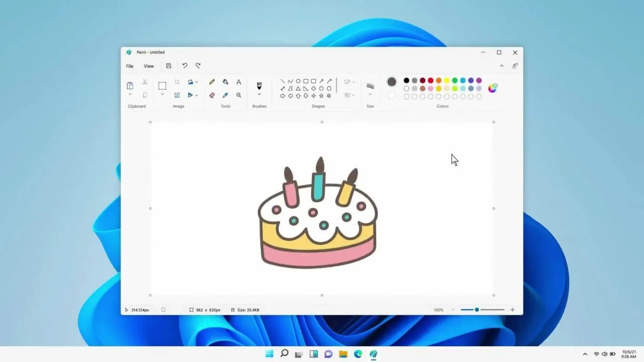Select the oval shape

(298, 81)
